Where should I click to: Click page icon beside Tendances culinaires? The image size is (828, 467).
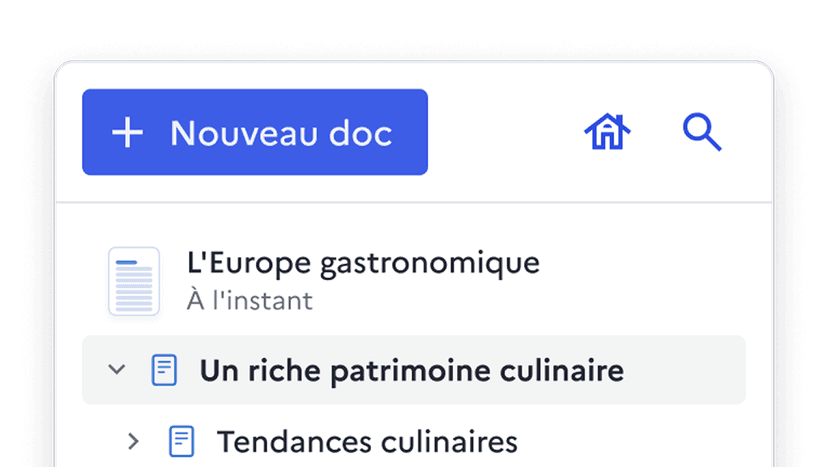pos(181,441)
